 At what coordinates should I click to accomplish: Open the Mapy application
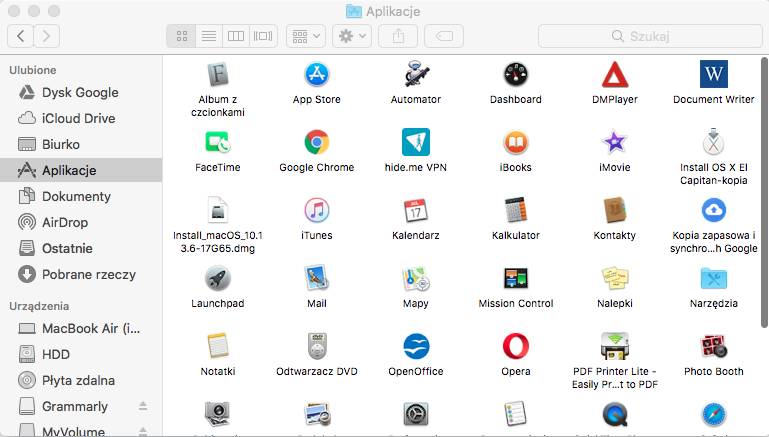pos(416,279)
